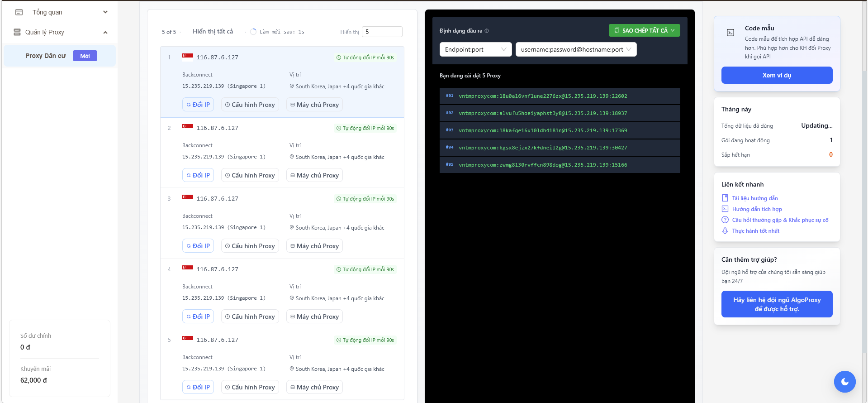
Task: Open Proxy Dân cư menu item
Action: tap(46, 56)
